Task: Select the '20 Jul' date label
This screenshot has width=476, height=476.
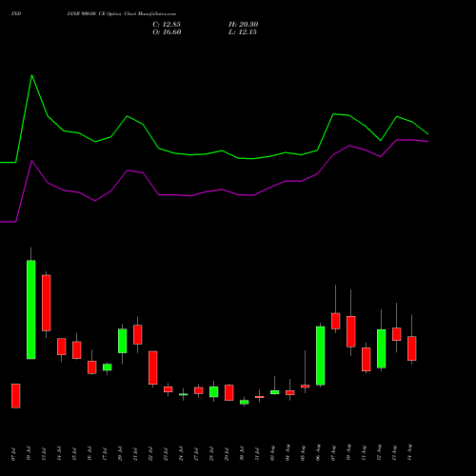Action: (x=120, y=454)
